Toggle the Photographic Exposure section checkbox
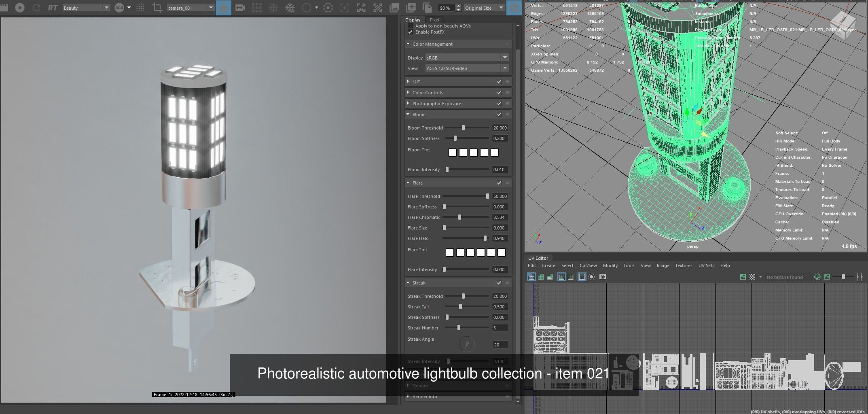 [x=499, y=104]
